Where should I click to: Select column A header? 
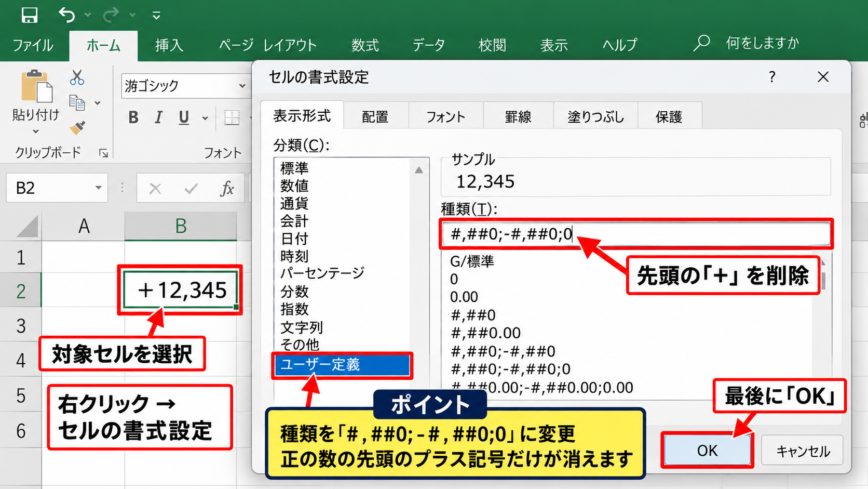point(84,226)
